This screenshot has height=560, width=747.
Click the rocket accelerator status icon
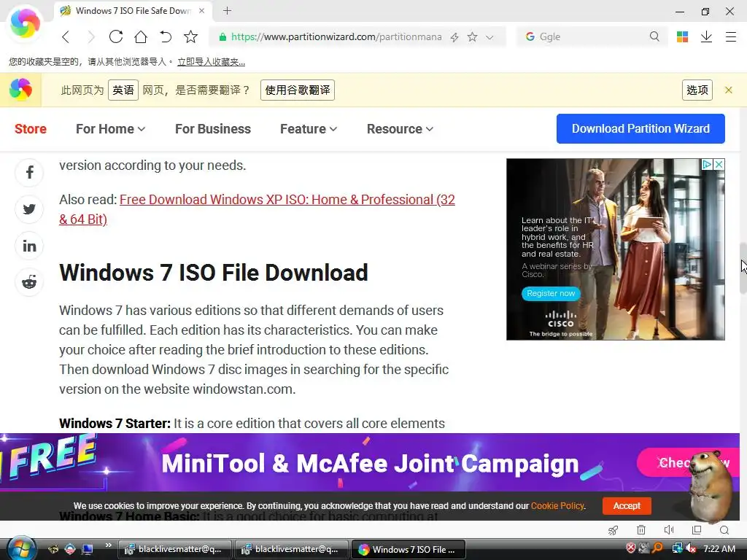[613, 530]
